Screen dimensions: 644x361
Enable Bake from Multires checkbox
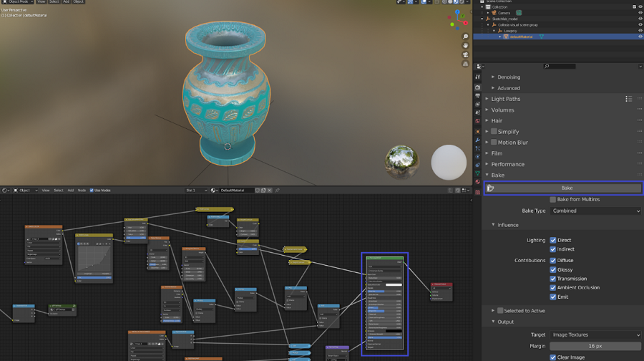coord(553,199)
